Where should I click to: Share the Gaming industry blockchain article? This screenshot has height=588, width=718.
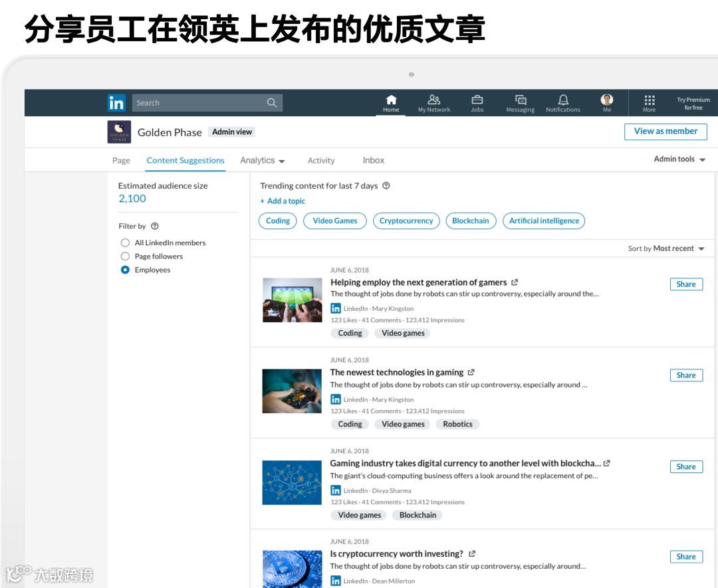686,466
